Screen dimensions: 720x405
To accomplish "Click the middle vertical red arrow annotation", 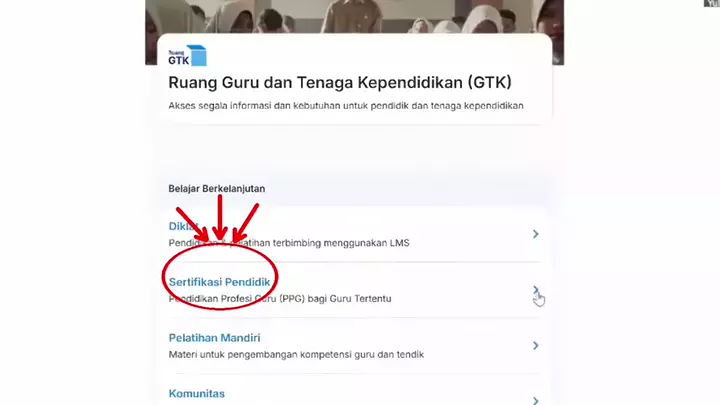I will coord(220,218).
